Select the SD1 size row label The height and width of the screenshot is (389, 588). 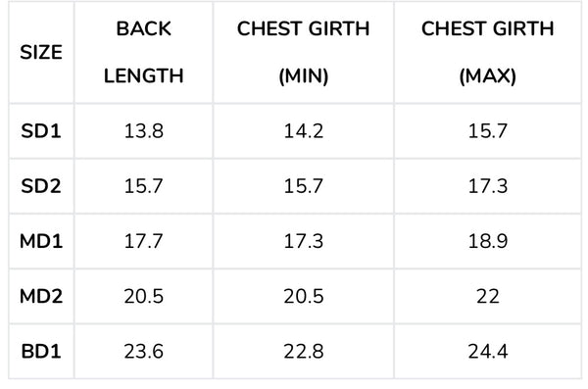(x=41, y=131)
